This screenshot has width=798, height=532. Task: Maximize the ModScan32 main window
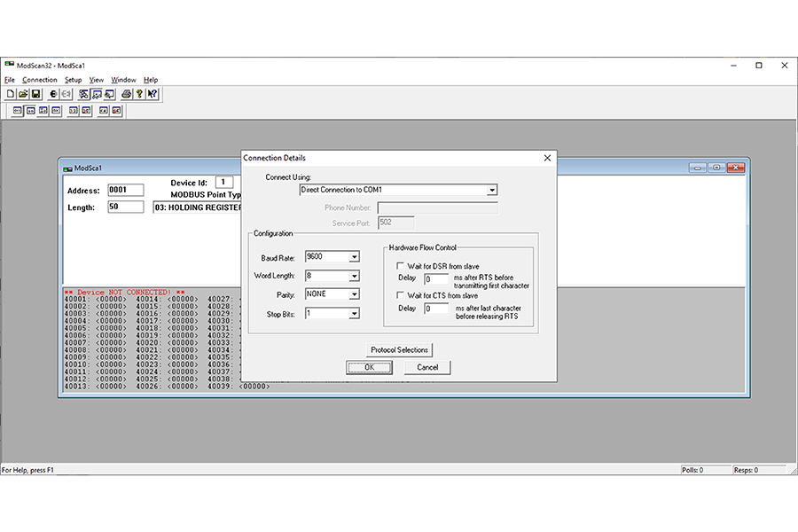(x=759, y=65)
